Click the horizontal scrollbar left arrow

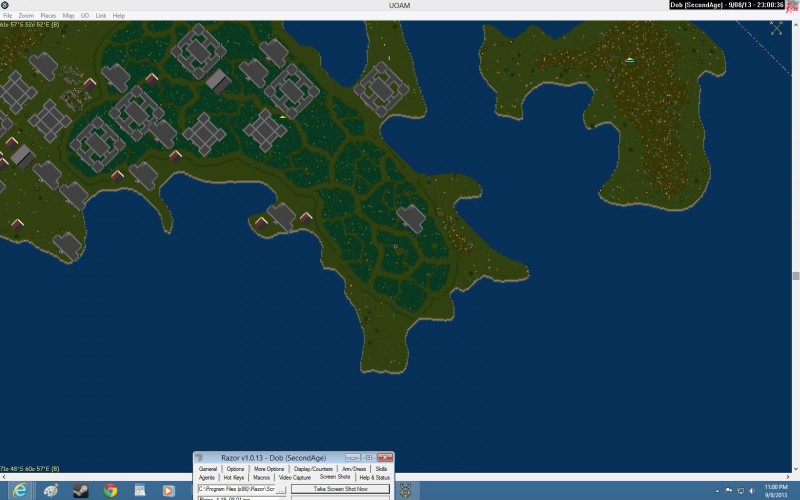(4, 477)
